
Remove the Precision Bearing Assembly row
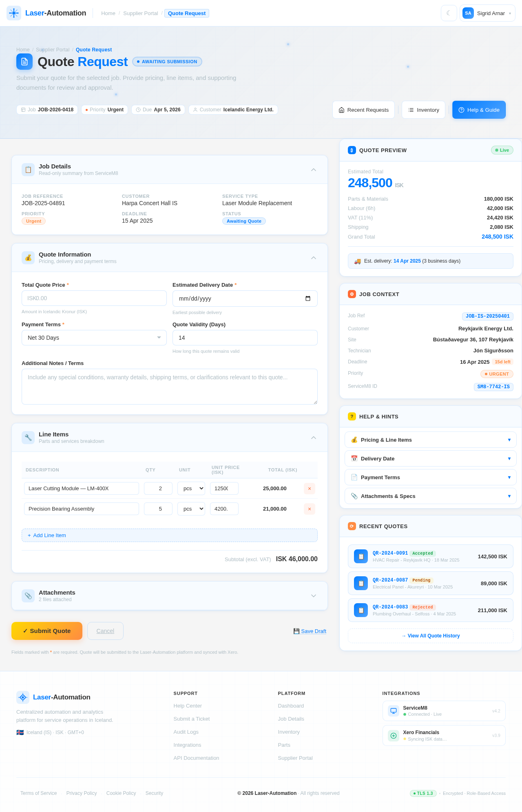click(x=309, y=509)
